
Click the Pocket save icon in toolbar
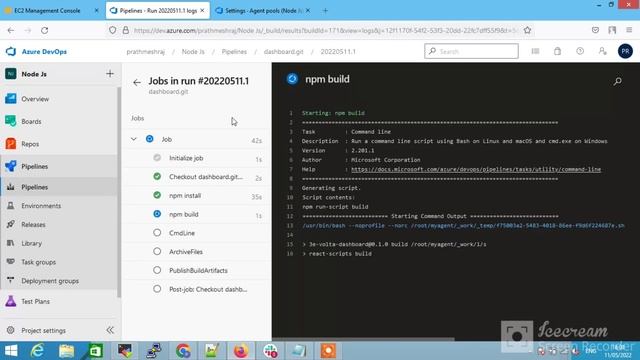click(595, 30)
